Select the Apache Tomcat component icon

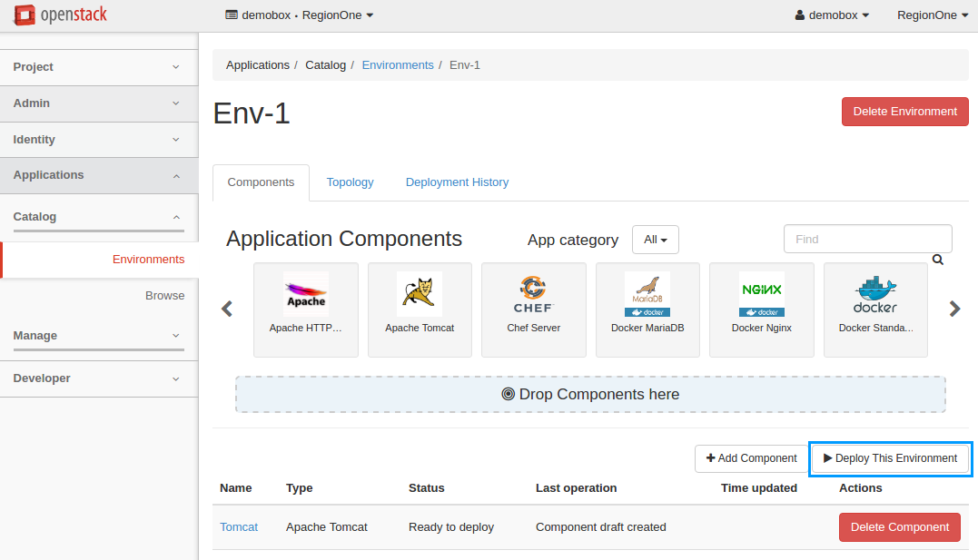pyautogui.click(x=420, y=295)
